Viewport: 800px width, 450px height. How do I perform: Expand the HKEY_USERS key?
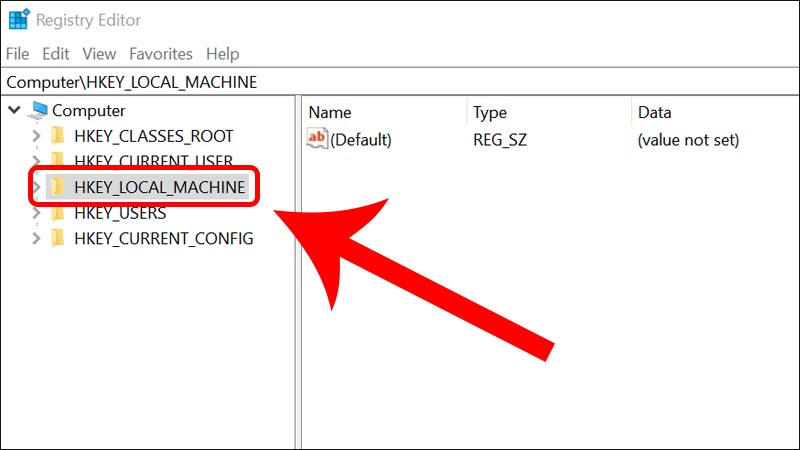coord(36,213)
